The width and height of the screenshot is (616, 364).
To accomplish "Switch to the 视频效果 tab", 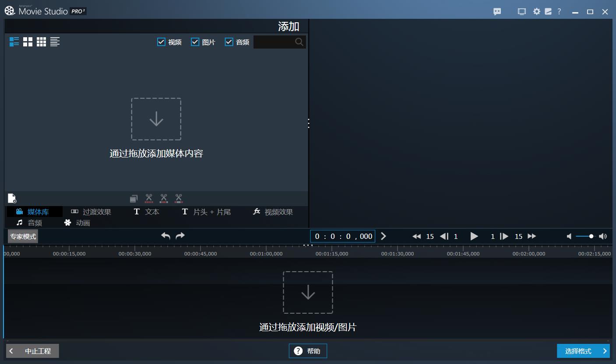I will click(x=273, y=212).
